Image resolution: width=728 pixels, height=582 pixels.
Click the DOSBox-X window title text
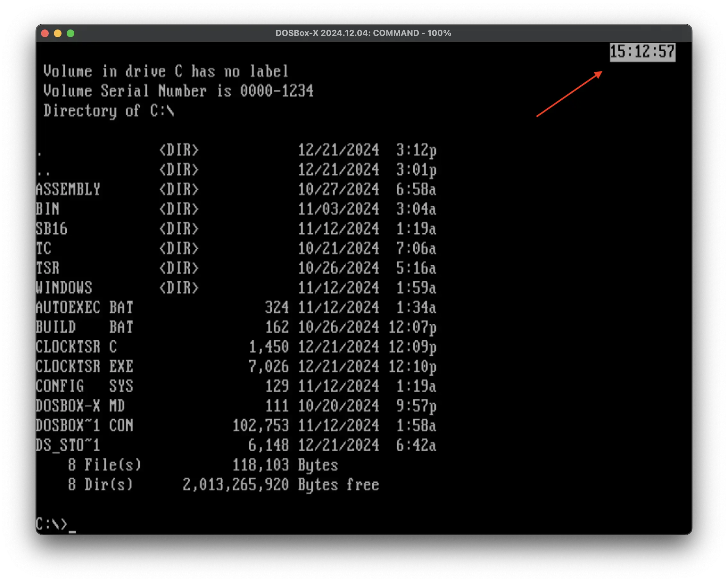(x=363, y=33)
